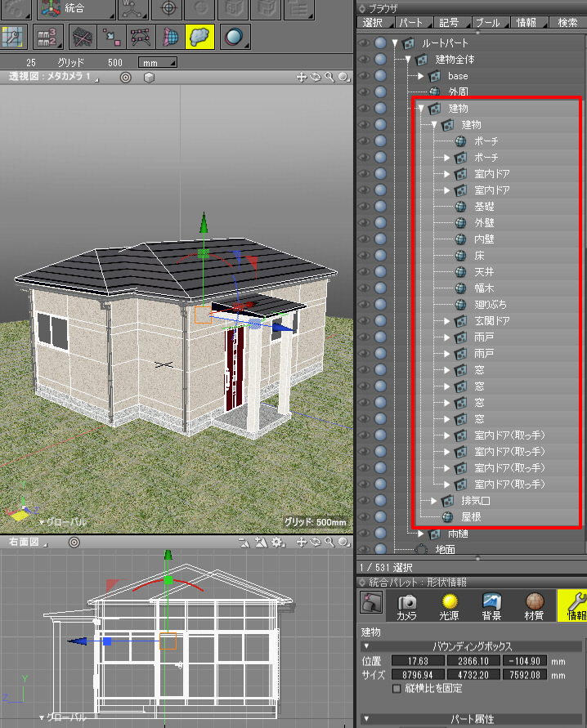Toggle render sphere for 床 row

point(380,256)
